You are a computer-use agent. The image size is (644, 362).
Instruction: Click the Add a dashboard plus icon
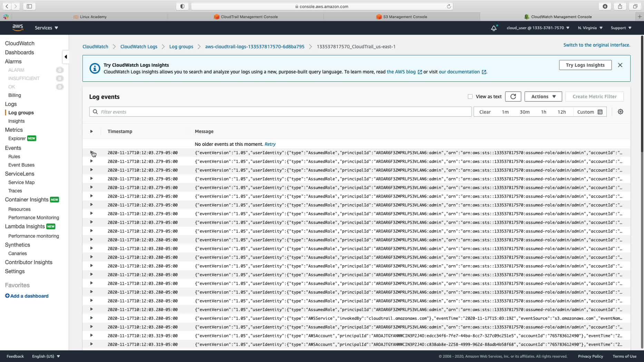7,296
